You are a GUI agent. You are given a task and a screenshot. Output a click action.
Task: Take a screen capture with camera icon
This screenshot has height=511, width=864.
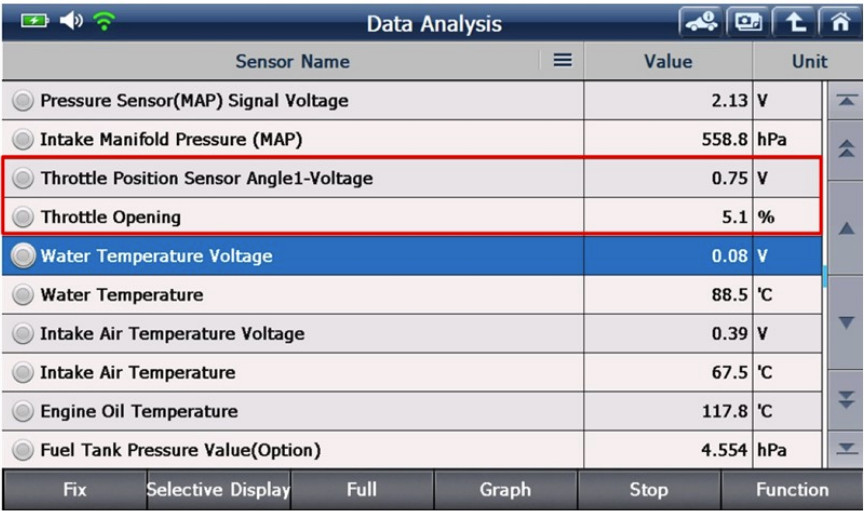pos(746,22)
